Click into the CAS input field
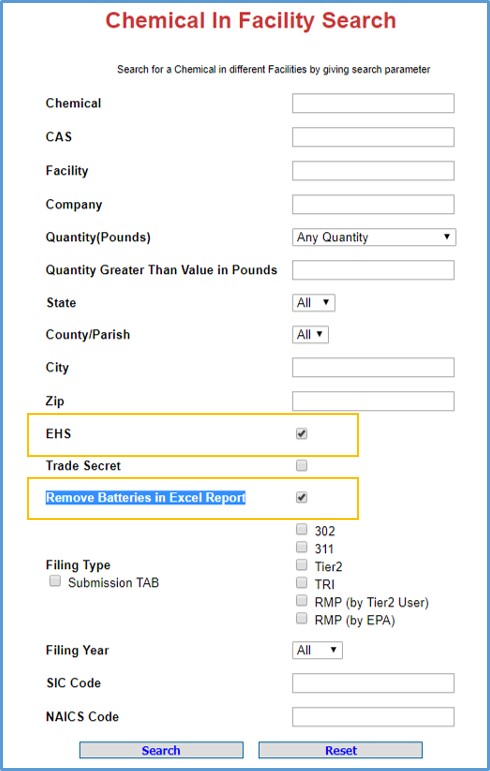Image resolution: width=490 pixels, height=771 pixels. click(x=373, y=137)
